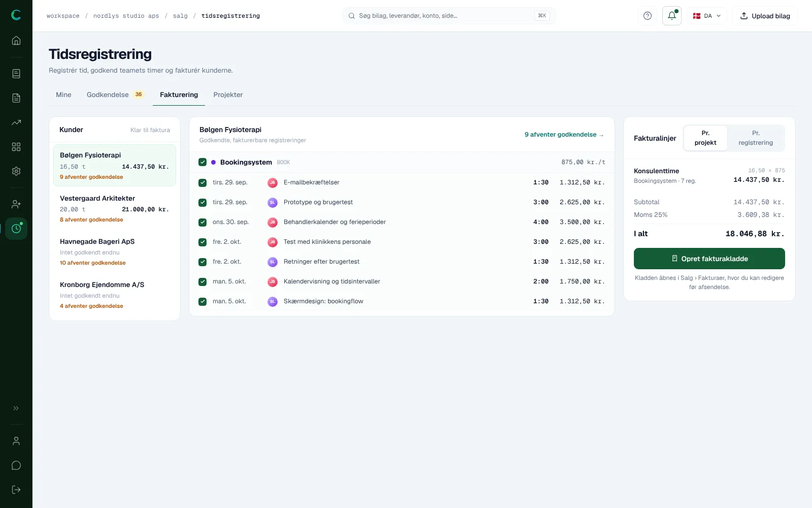Select the Fakturering tab

(x=179, y=95)
